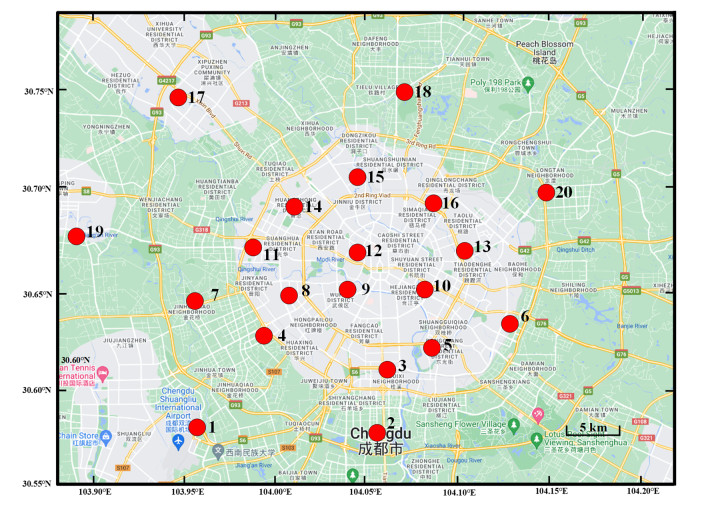Select red station marker 17

pos(178,97)
